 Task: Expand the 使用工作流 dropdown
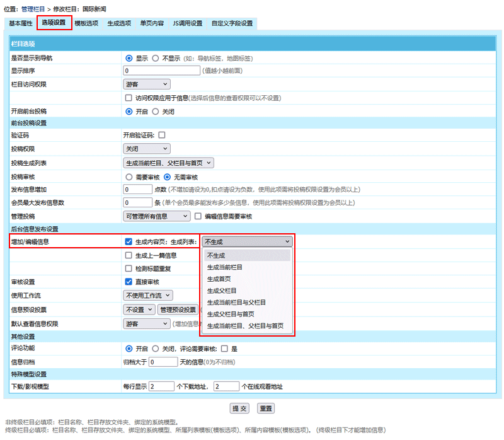(148, 295)
